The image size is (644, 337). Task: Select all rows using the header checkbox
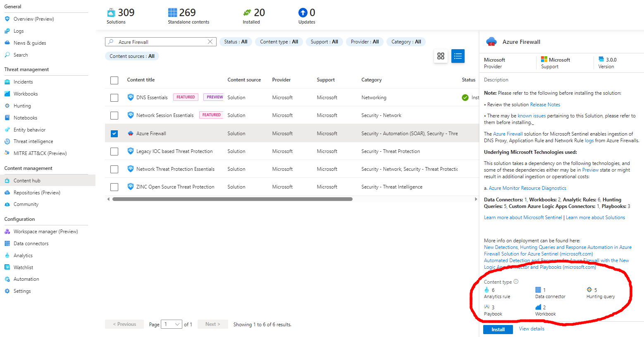pos(114,80)
